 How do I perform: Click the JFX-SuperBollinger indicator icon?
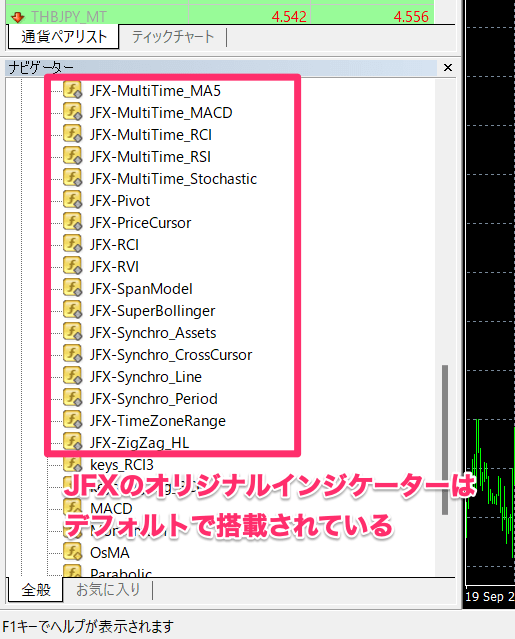point(73,310)
